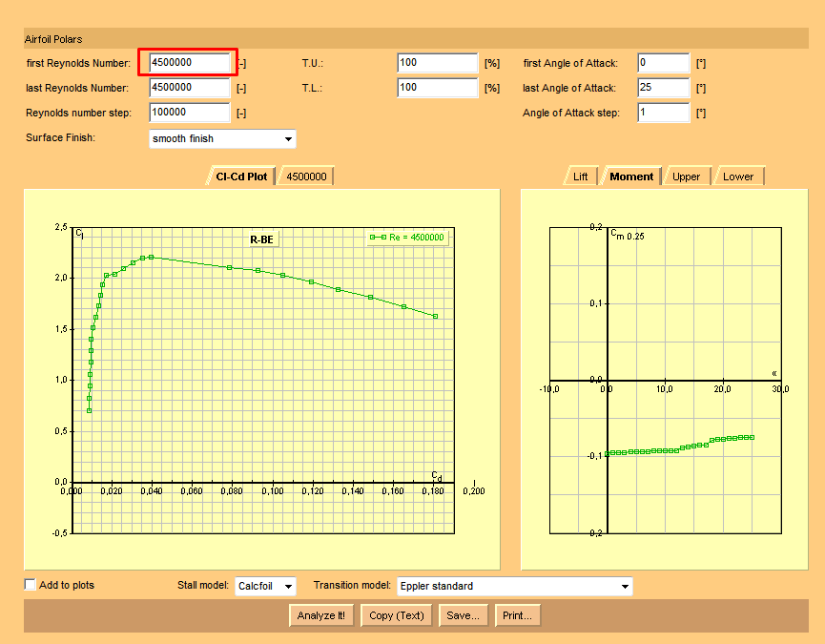825x644 pixels.
Task: Click the Re = 4500000 legend entry
Action: (408, 238)
